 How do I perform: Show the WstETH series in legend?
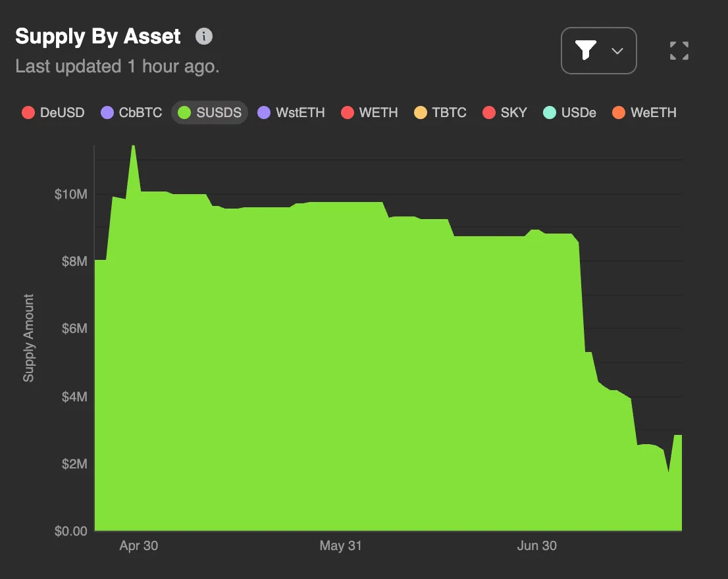292,113
